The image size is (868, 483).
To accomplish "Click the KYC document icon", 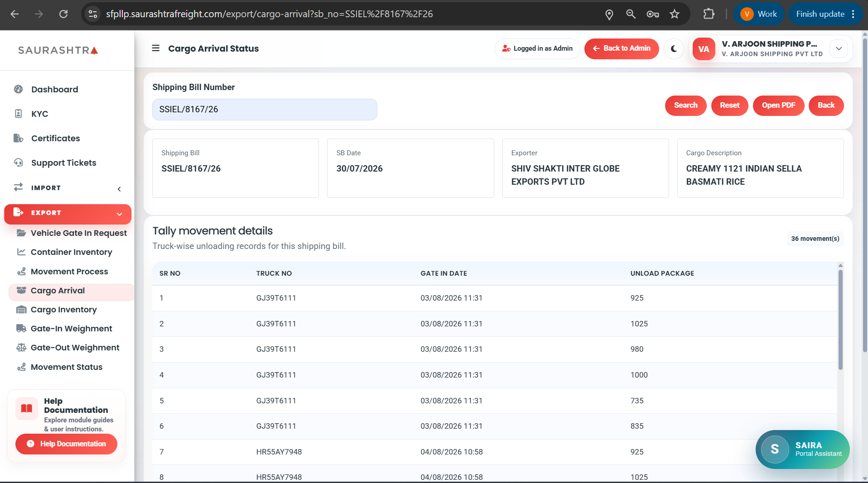I will point(18,114).
